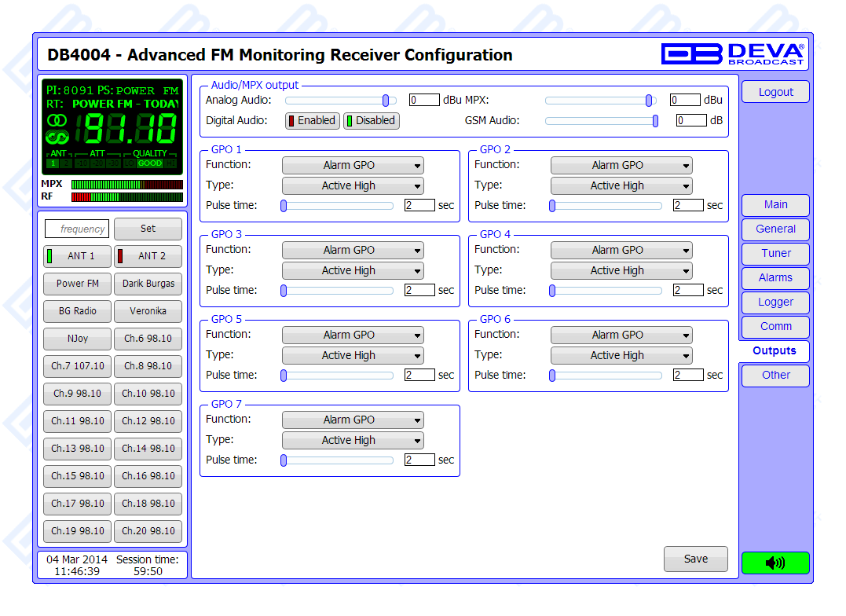
Task: Switch to the Alarms tab
Action: [775, 278]
